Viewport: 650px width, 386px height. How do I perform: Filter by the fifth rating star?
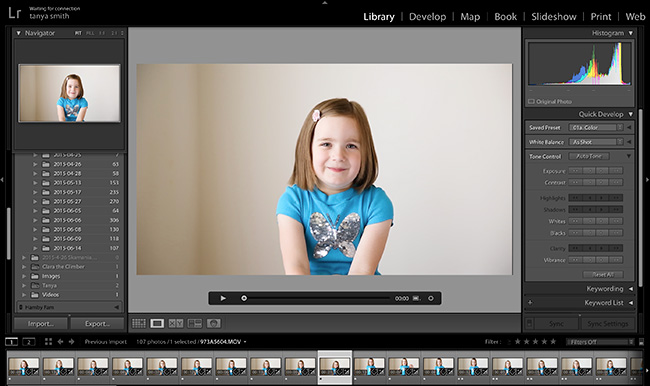tap(553, 342)
